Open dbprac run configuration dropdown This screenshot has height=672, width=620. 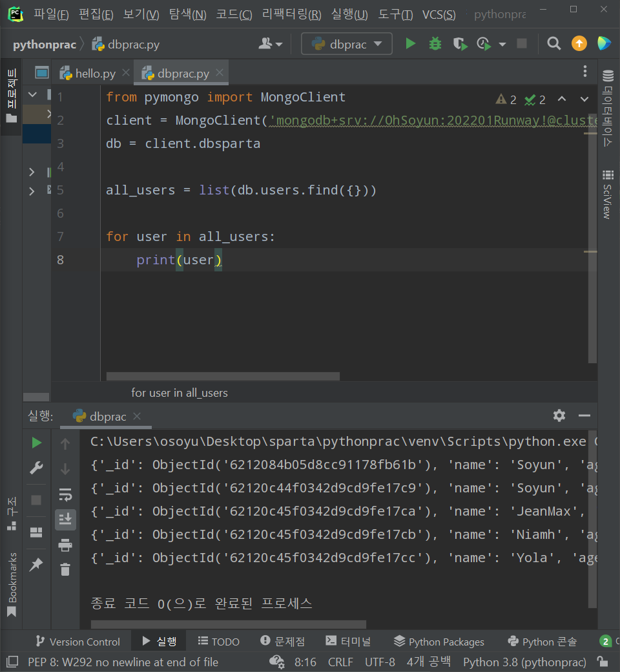(x=347, y=44)
